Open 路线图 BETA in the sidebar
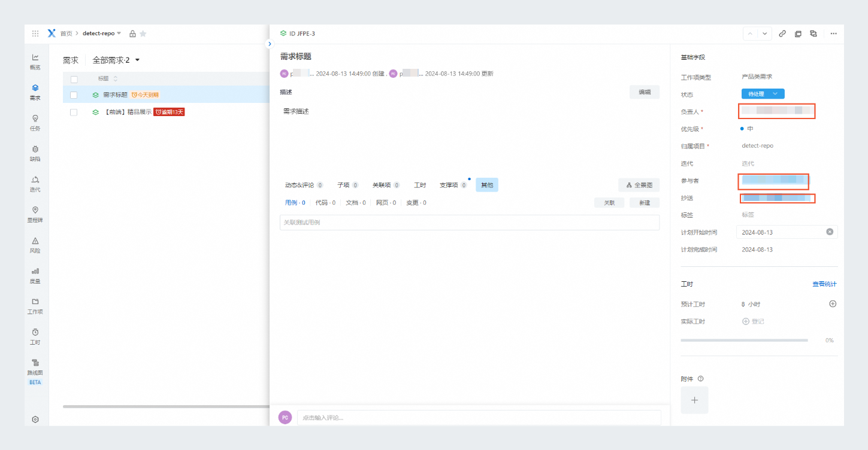The image size is (868, 450). pos(35,371)
